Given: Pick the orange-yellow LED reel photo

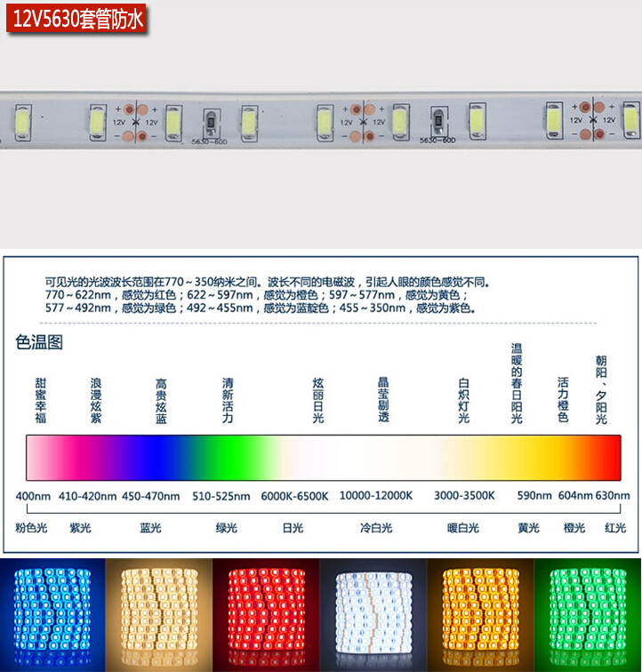Looking at the screenshot, I should click(480, 615).
